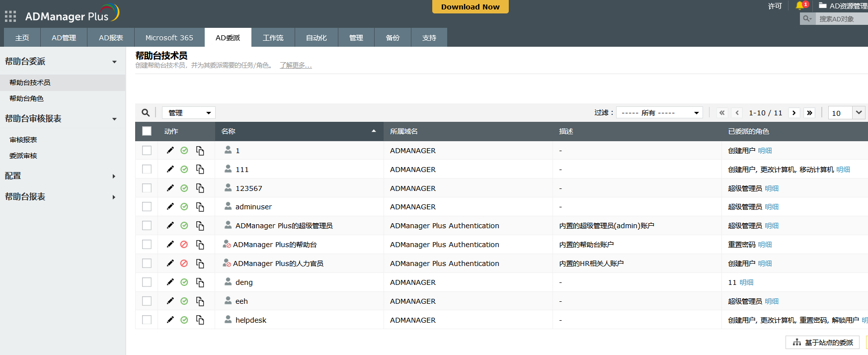Open the notification bell icon
Image resolution: width=868 pixels, height=355 pixels.
point(799,6)
